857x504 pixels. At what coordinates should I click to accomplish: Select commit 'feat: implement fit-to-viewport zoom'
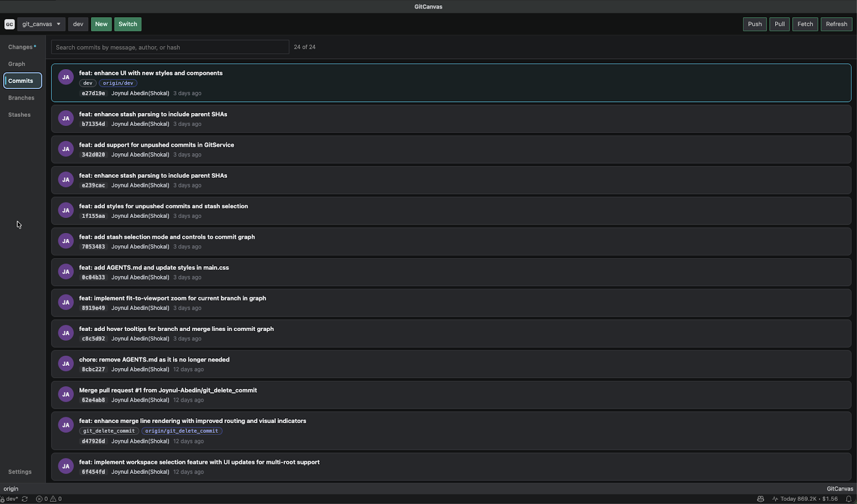(x=451, y=303)
